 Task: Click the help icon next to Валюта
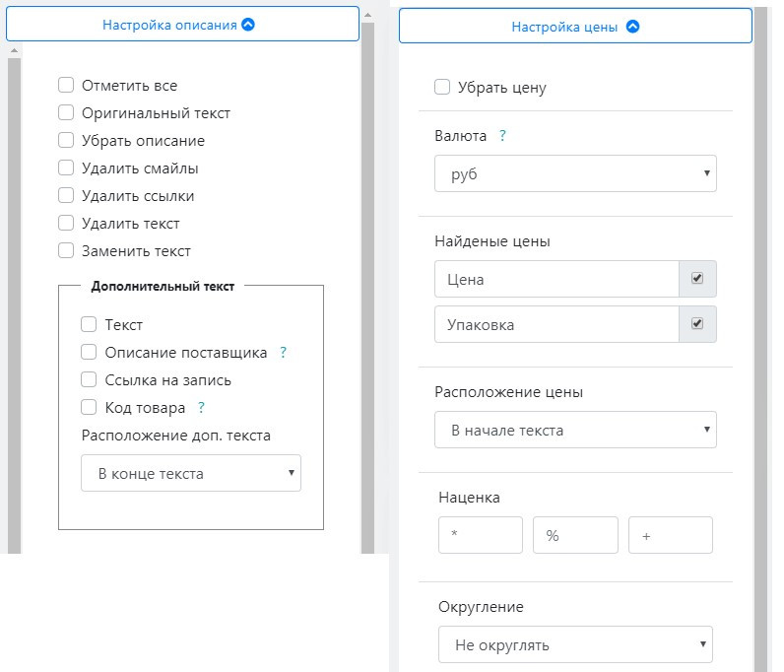(x=502, y=136)
